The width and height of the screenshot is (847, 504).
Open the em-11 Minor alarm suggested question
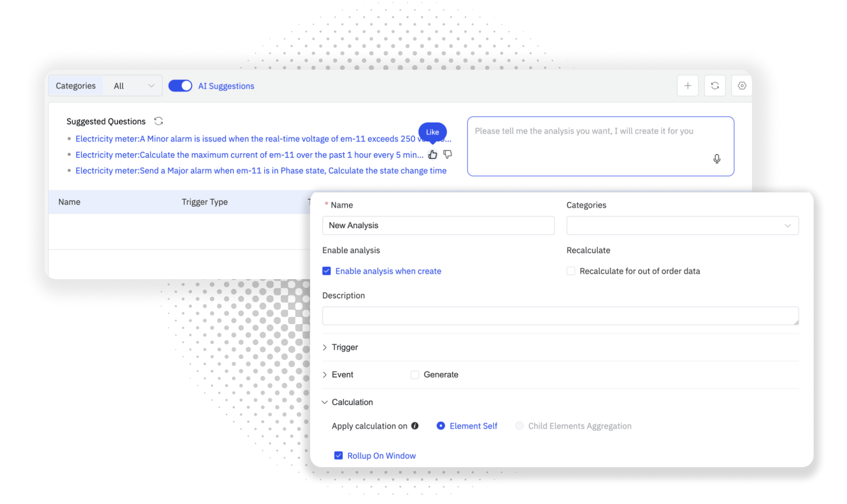[x=242, y=139]
